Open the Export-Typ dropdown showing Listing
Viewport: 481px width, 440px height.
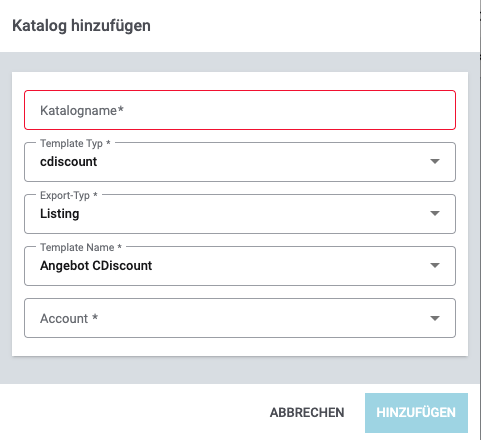(240, 214)
